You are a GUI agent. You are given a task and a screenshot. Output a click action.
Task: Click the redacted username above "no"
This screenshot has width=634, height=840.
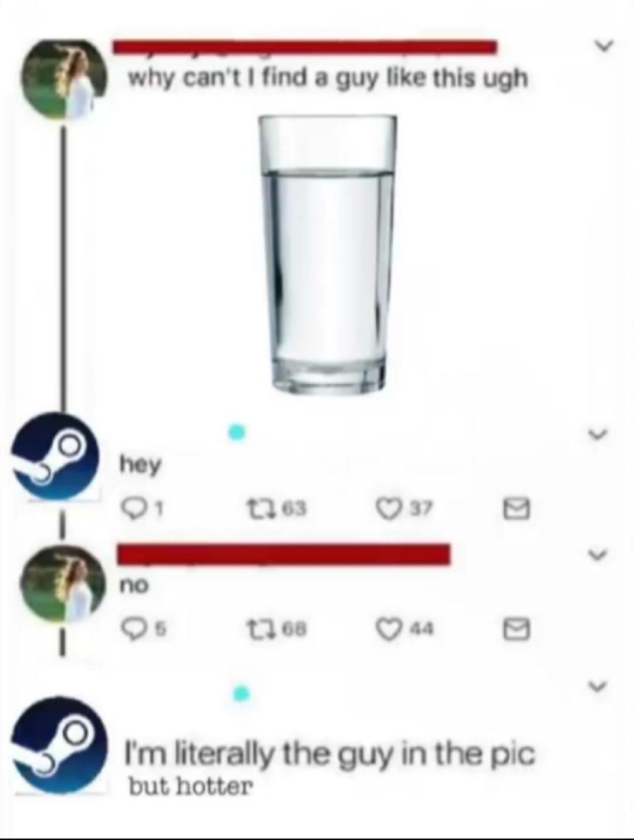[x=284, y=554]
